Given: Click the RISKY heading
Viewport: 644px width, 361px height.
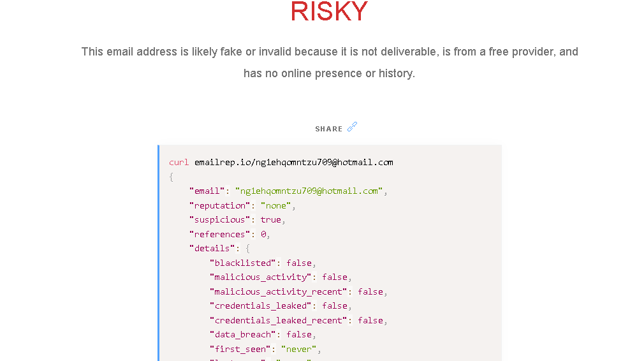Looking at the screenshot, I should click(329, 11).
